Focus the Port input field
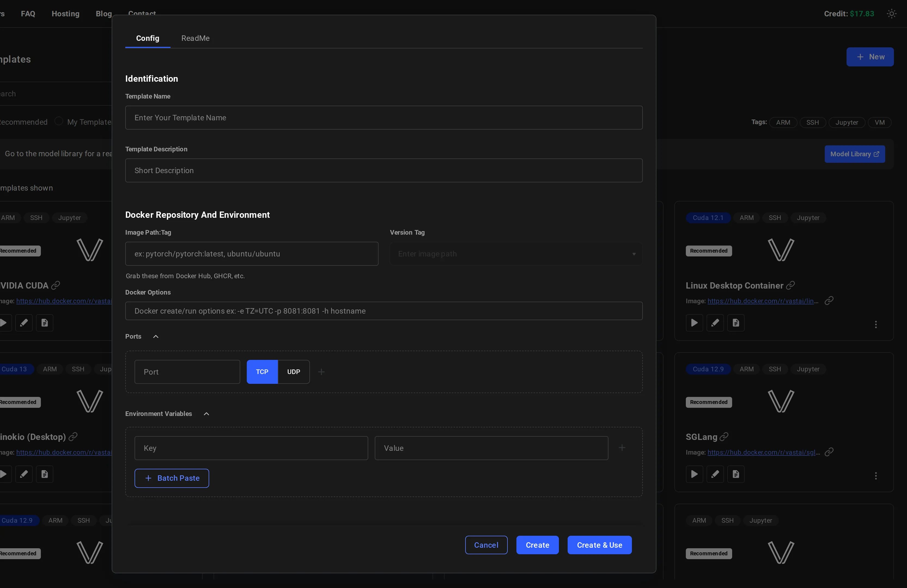Screen dimensions: 907x588 point(187,372)
